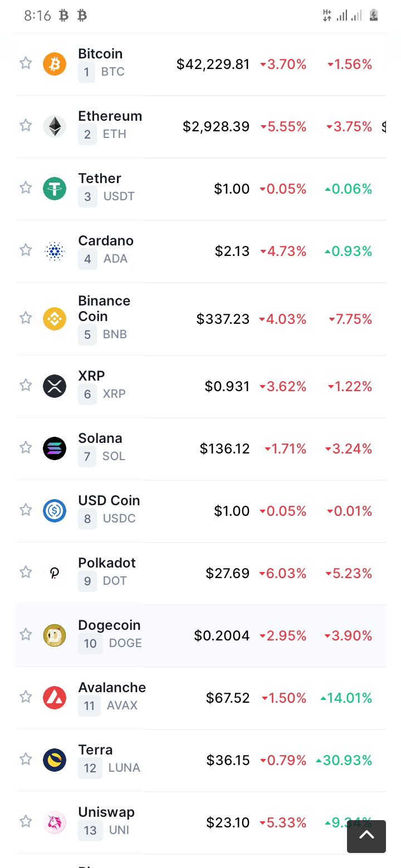Select the Polkadot price of $27.69

[x=228, y=573]
